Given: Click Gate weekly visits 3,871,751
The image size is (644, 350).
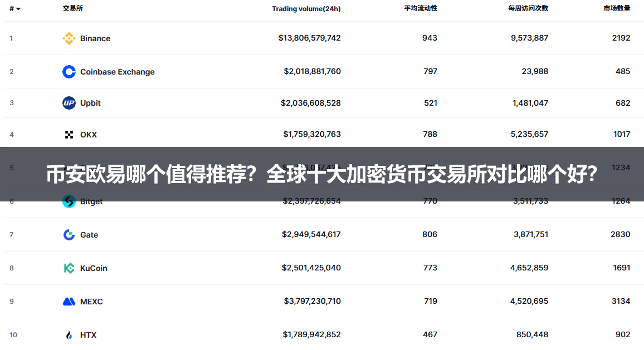Looking at the screenshot, I should click(x=531, y=234).
